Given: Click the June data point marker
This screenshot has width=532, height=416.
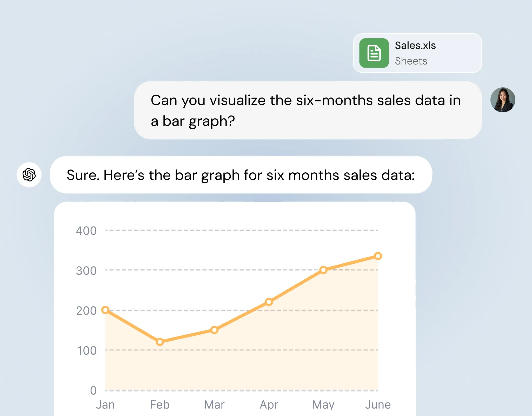Looking at the screenshot, I should coord(378,256).
